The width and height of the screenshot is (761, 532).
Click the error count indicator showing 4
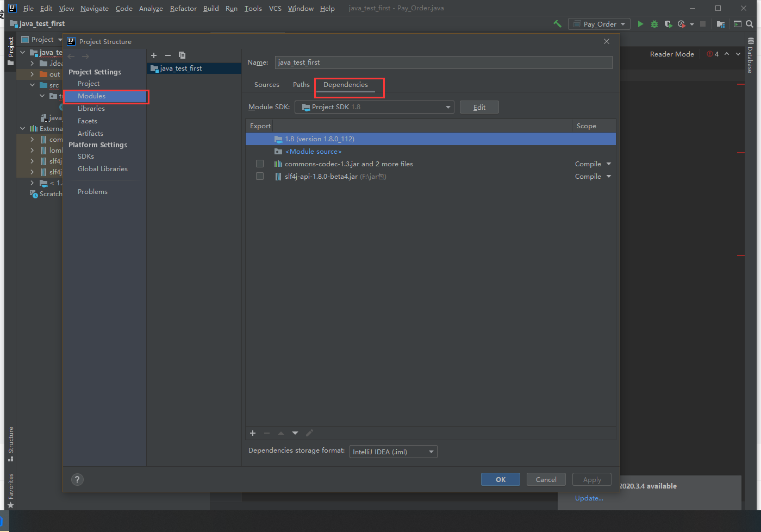pos(713,54)
